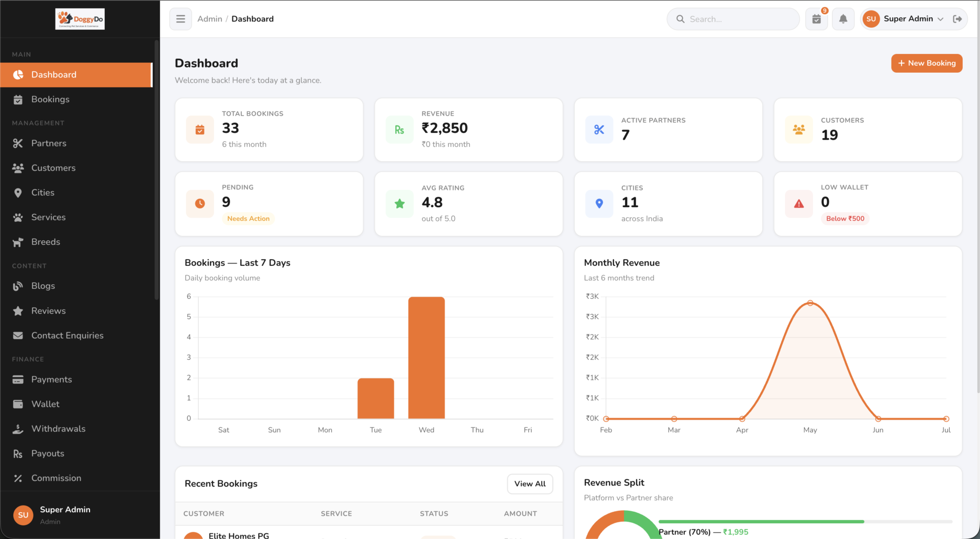Click the Bookings calendar icon in sidebar
The width and height of the screenshot is (980, 539).
point(18,99)
